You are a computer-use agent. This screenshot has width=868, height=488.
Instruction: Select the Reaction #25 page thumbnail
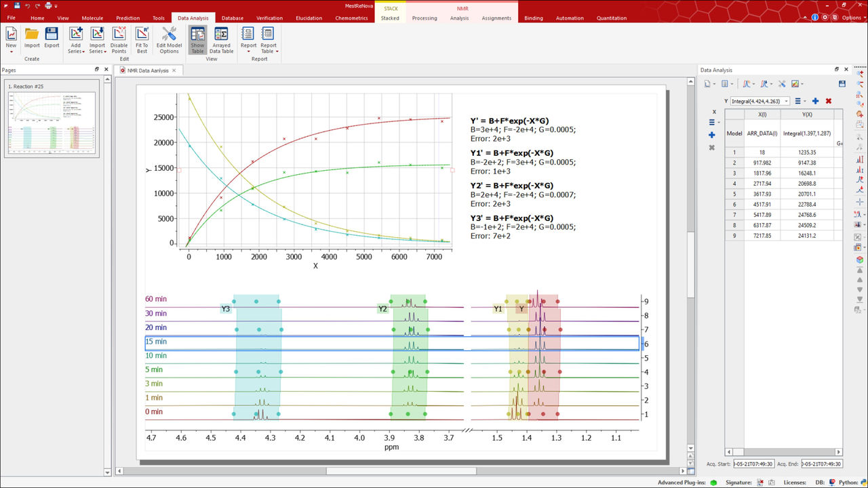click(52, 119)
